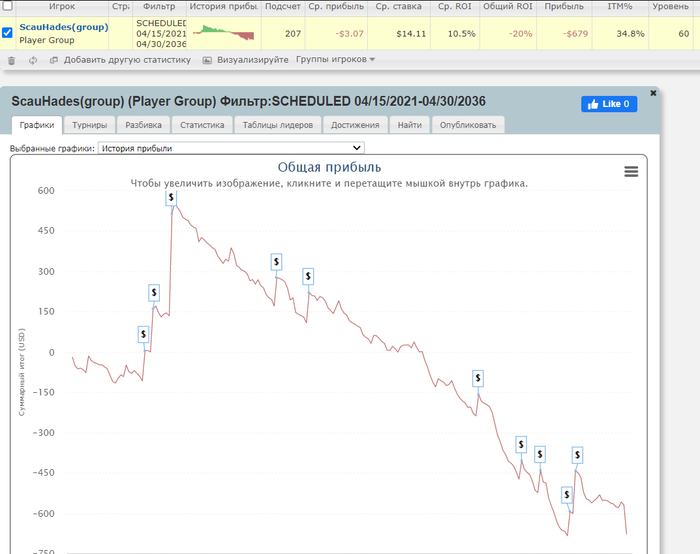The width and height of the screenshot is (700, 554).
Task: Open the Найти tab
Action: click(409, 125)
